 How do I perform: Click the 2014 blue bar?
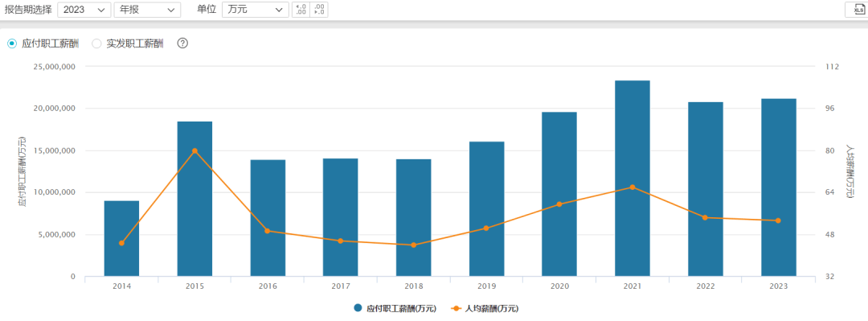(x=122, y=238)
